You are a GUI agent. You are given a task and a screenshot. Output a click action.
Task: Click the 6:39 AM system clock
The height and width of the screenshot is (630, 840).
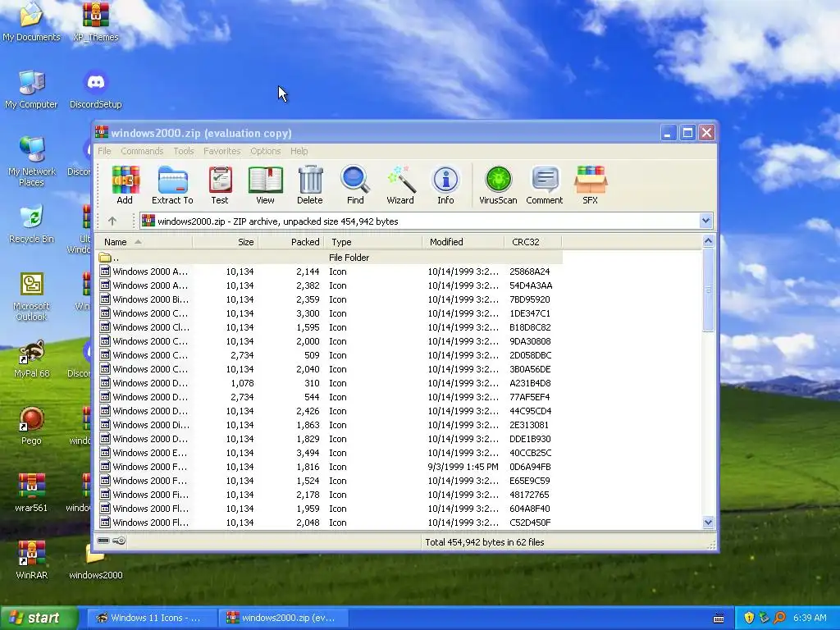[x=810, y=618]
